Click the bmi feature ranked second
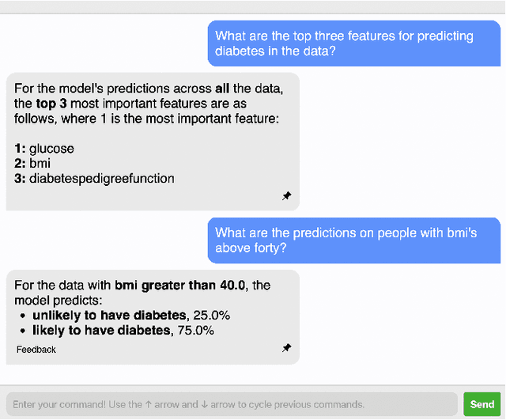Image resolution: width=506 pixels, height=420 pixels. pyautogui.click(x=40, y=163)
